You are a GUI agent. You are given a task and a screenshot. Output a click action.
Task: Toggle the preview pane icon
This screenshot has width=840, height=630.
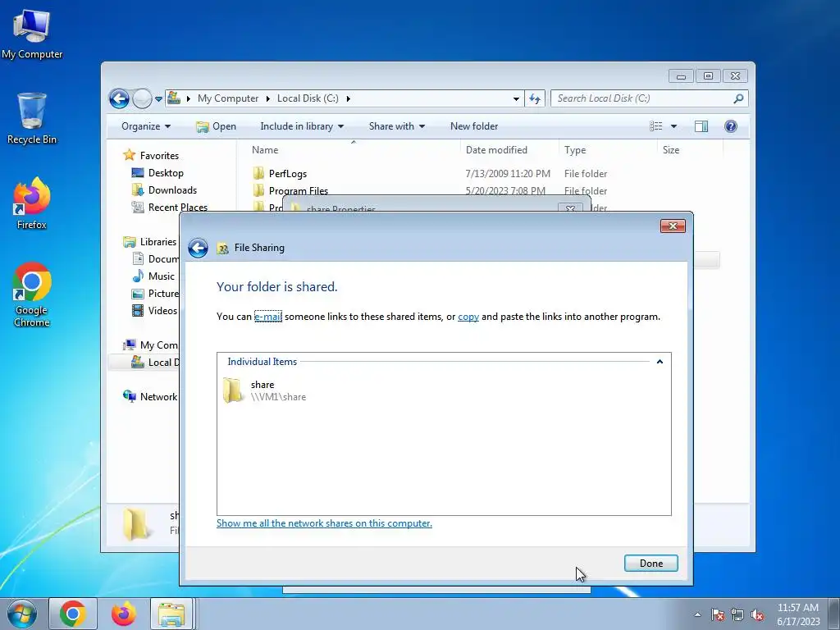point(701,126)
